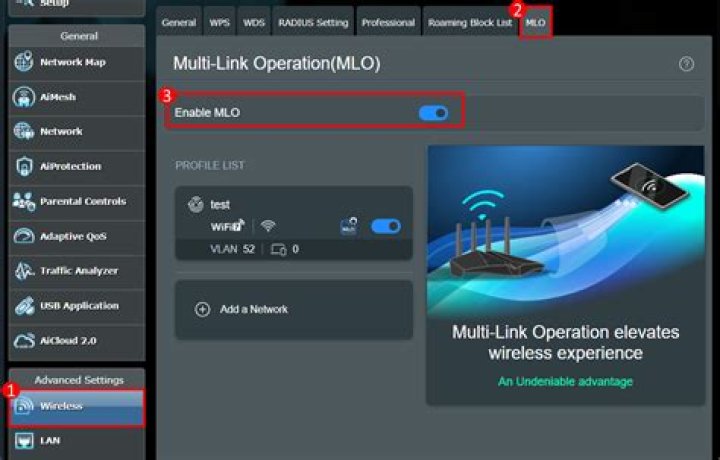Click the AiProtection shield icon
This screenshot has width=720, height=460.
(24, 166)
